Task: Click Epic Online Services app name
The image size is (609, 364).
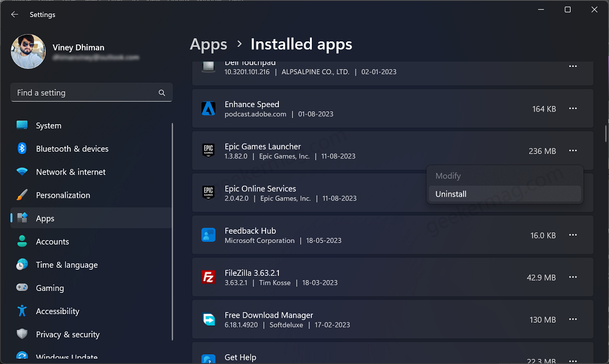Action: 260,189
